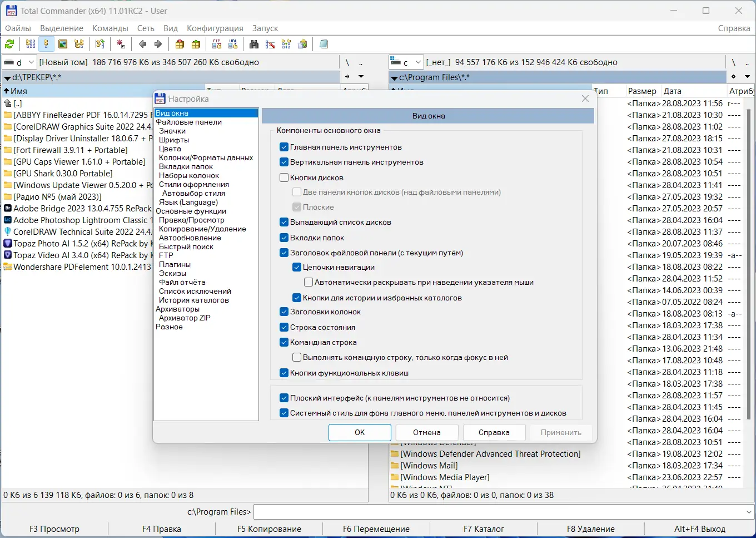Open the left panel drive 'd' dropdown

(19, 62)
